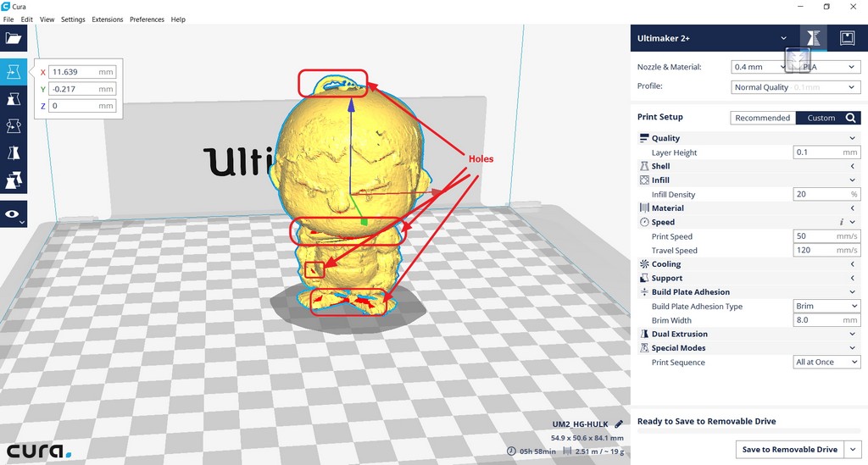Click the Cooling fan icon
Viewport: 868px width, 465px height.
click(644, 264)
